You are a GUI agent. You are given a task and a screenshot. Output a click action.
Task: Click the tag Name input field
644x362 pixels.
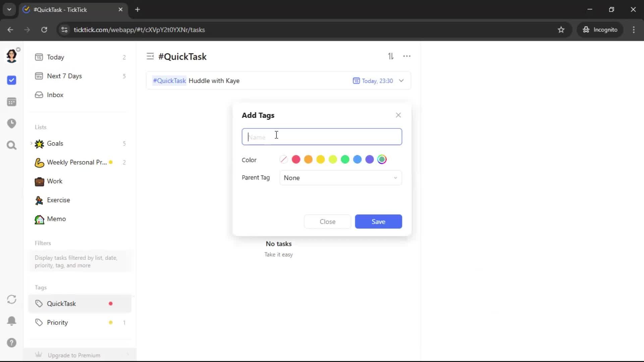pyautogui.click(x=322, y=137)
